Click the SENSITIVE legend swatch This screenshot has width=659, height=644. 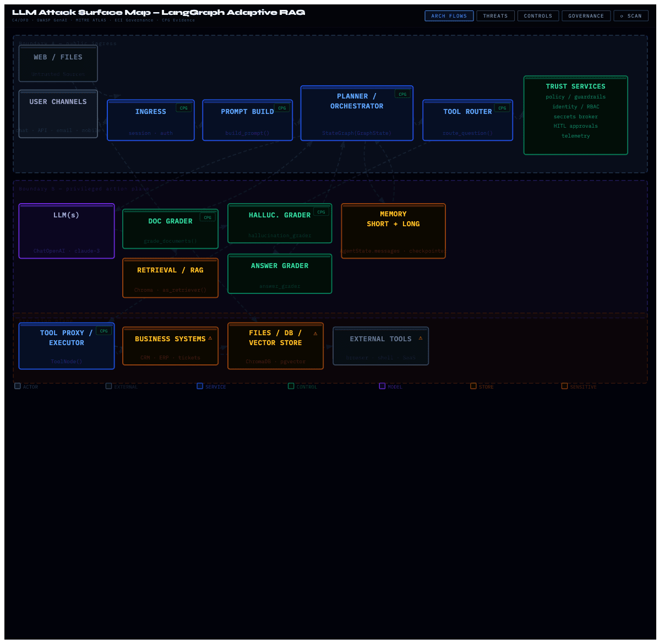point(564,386)
